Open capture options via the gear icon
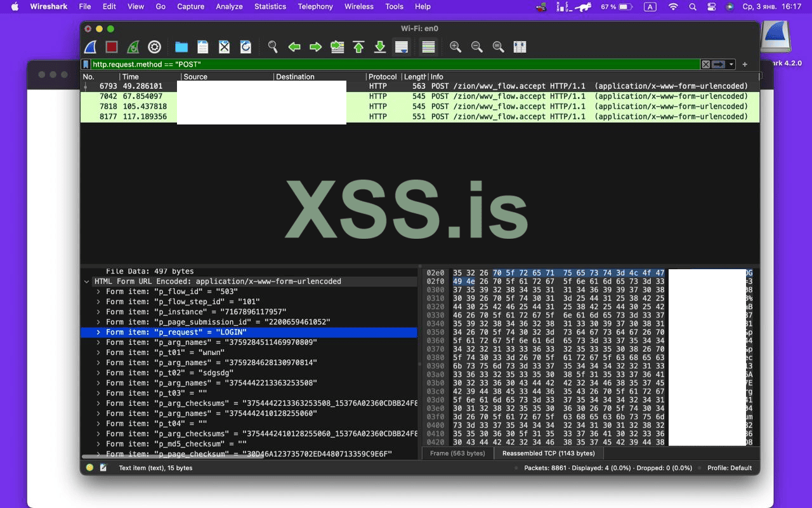812x508 pixels. pyautogui.click(x=154, y=46)
